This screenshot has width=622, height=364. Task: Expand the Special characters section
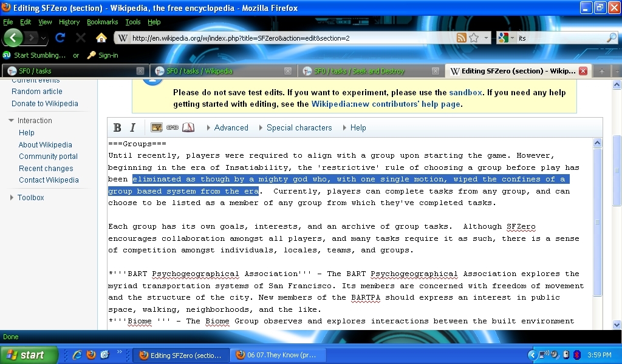pyautogui.click(x=295, y=127)
